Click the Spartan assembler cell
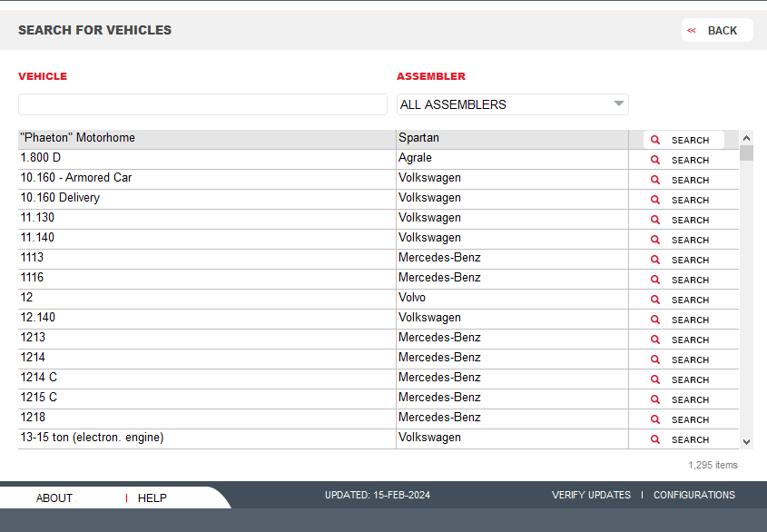Viewport: 767px width, 532px height. [x=512, y=138]
